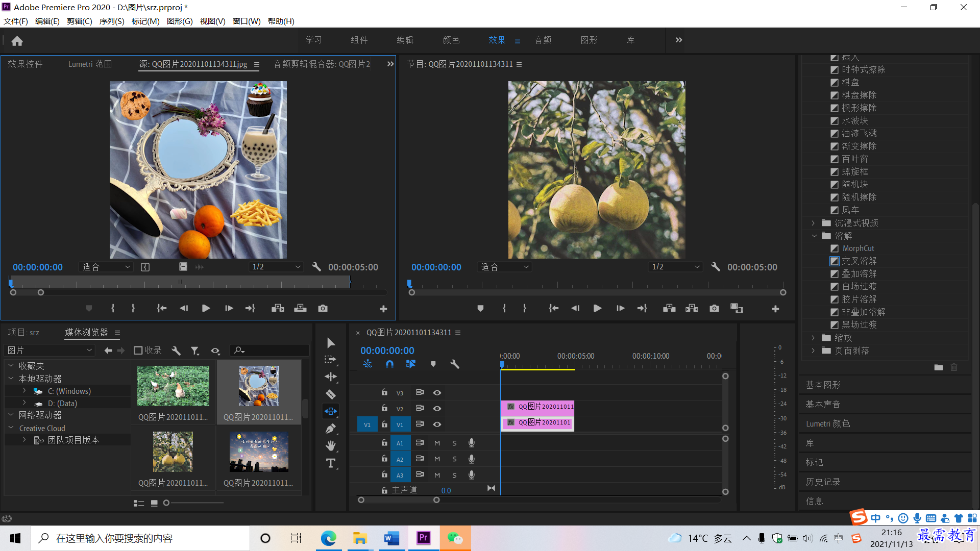The height and width of the screenshot is (551, 980).
Task: Click Insert button in Source monitor
Action: pos(278,308)
